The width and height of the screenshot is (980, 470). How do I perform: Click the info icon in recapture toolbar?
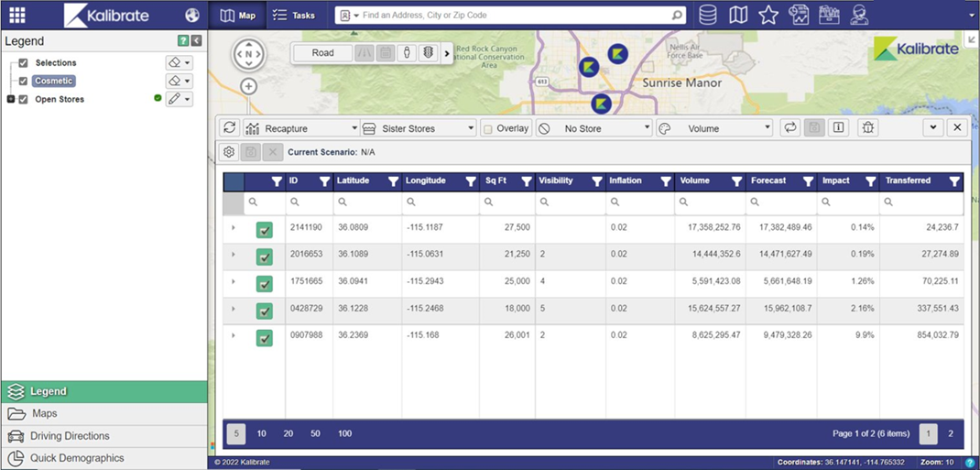click(x=838, y=128)
